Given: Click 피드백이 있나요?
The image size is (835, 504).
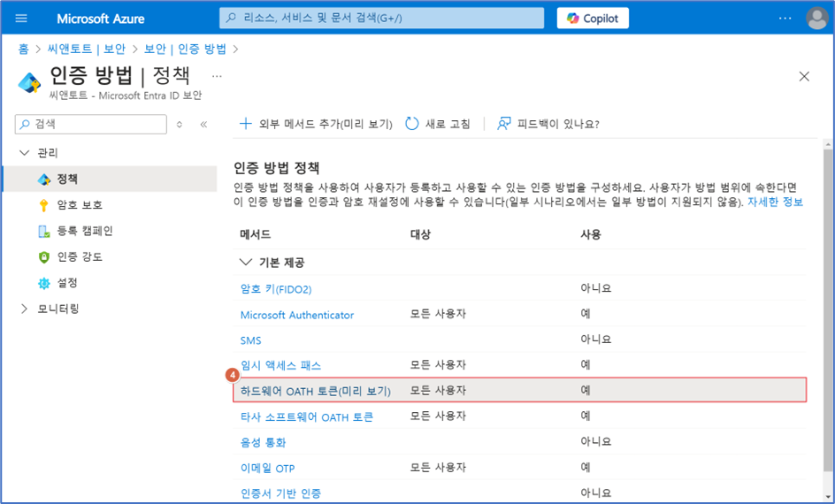Looking at the screenshot, I should tap(548, 124).
